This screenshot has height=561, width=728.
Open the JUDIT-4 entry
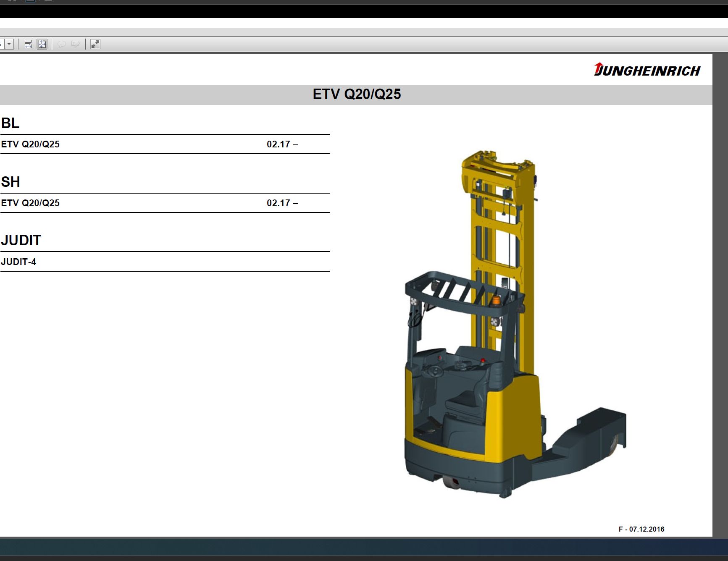[x=19, y=261]
